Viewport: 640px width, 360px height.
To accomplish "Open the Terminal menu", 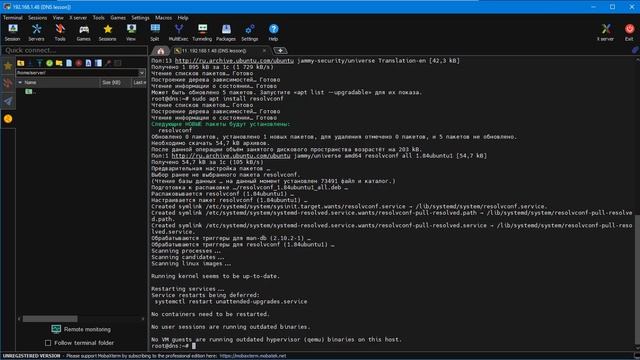I will tap(13, 18).
